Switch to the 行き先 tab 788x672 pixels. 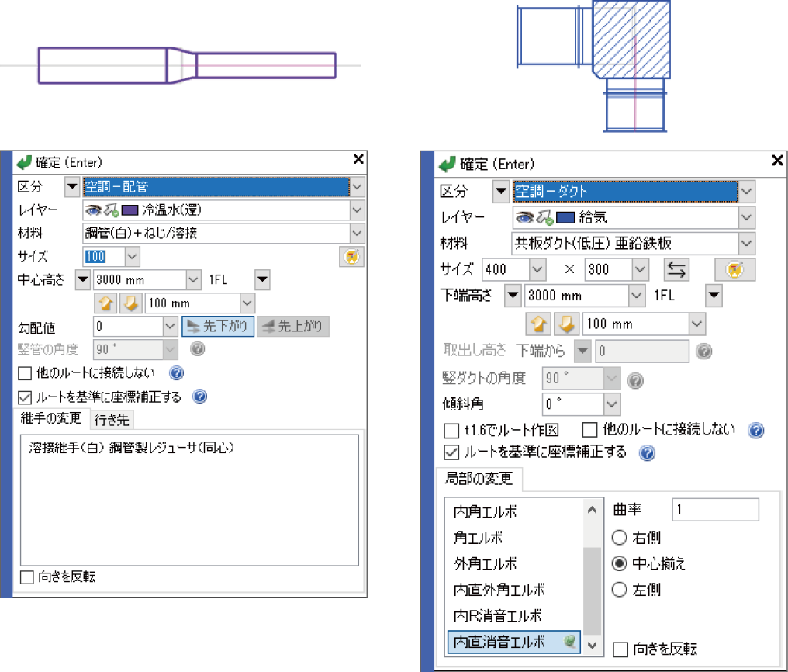point(110,418)
